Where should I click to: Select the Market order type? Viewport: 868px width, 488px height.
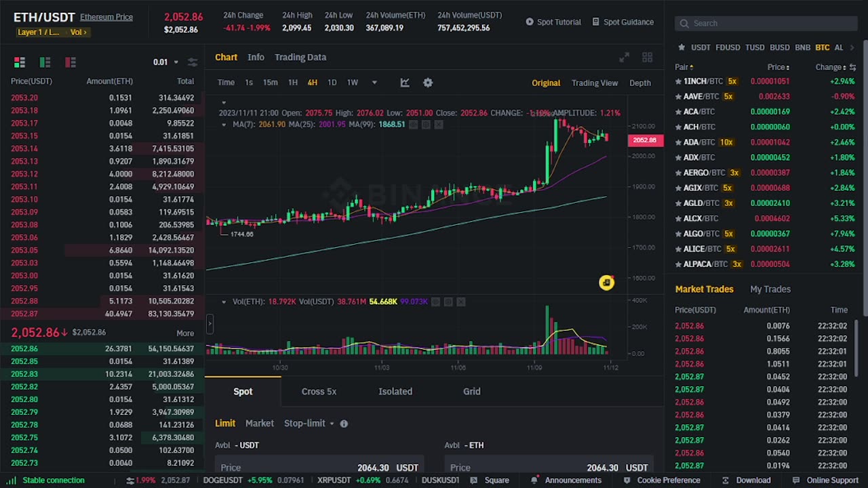[x=260, y=424]
